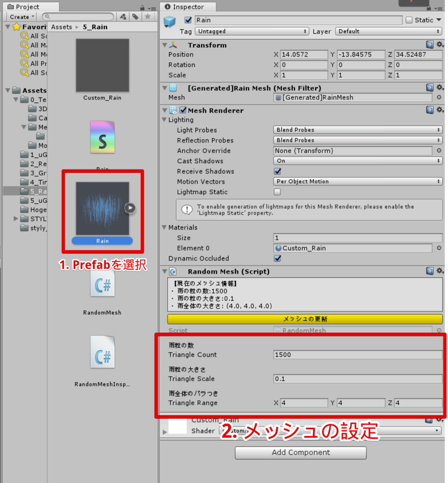Click the Project search box
This screenshot has height=483, width=448.
pyautogui.click(x=78, y=17)
